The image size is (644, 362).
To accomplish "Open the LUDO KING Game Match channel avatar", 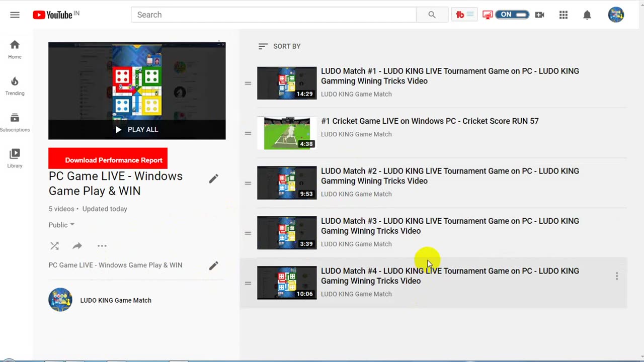I will 60,300.
